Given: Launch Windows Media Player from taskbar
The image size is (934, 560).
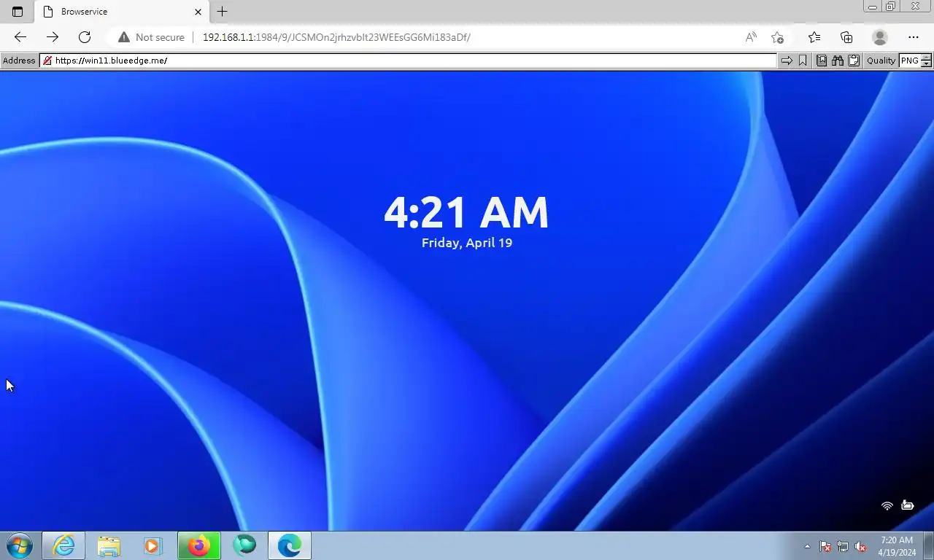Looking at the screenshot, I should pyautogui.click(x=153, y=545).
